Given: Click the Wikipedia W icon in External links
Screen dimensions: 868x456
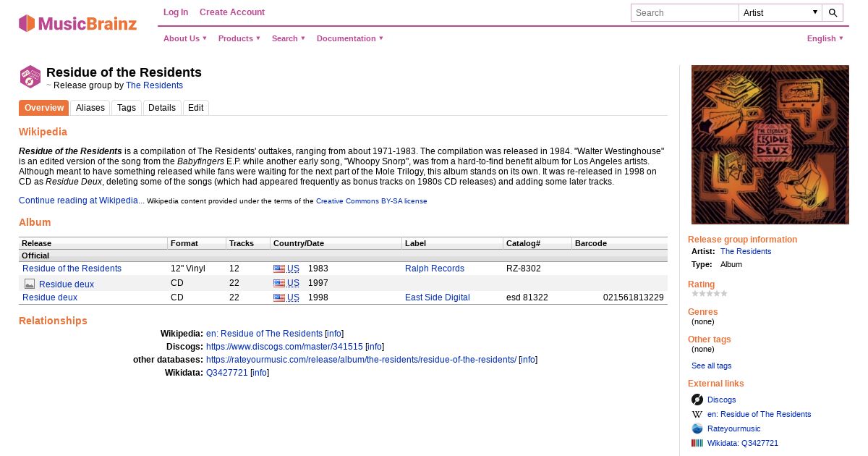Looking at the screenshot, I should tap(697, 414).
